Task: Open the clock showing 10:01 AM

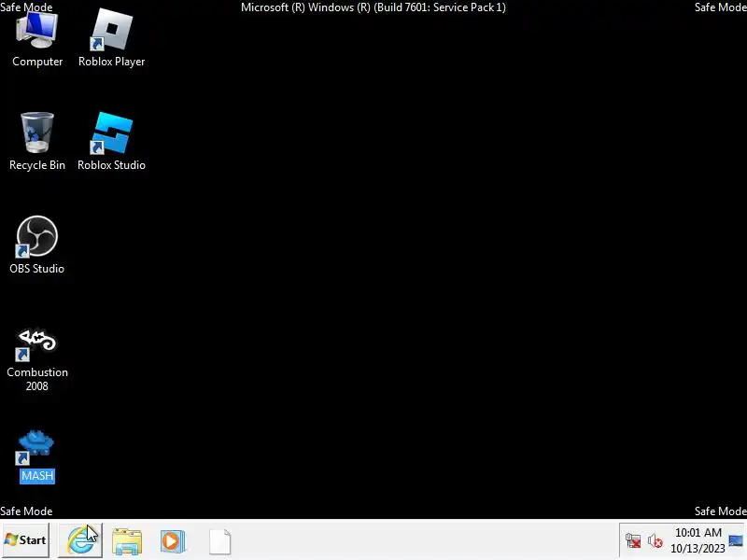Action: coord(698,540)
